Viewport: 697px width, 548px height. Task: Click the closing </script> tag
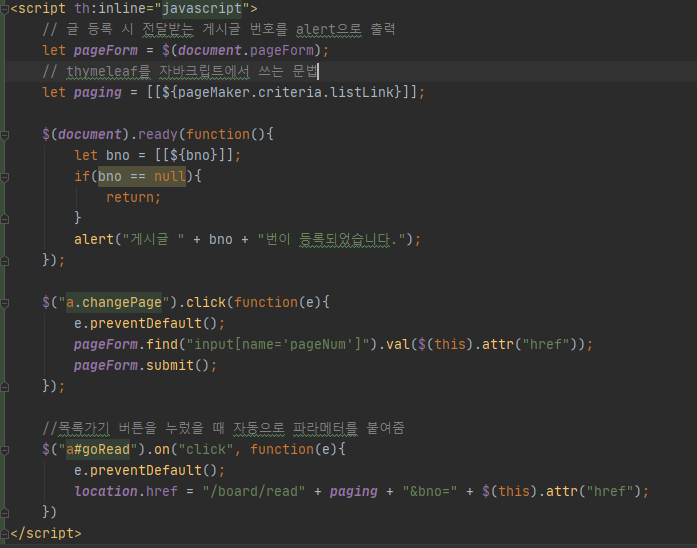click(x=46, y=533)
